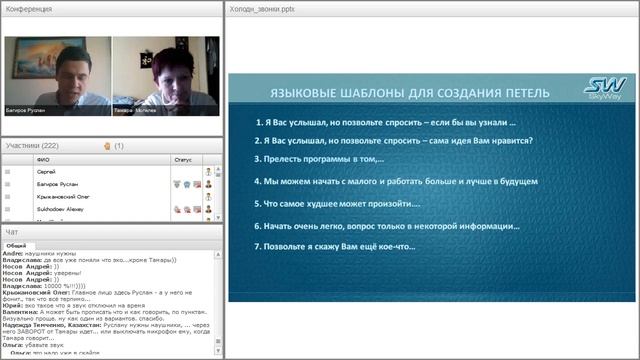
Task: Click the second red status icon for Sukhodoev Alexey
Action: coord(187,209)
